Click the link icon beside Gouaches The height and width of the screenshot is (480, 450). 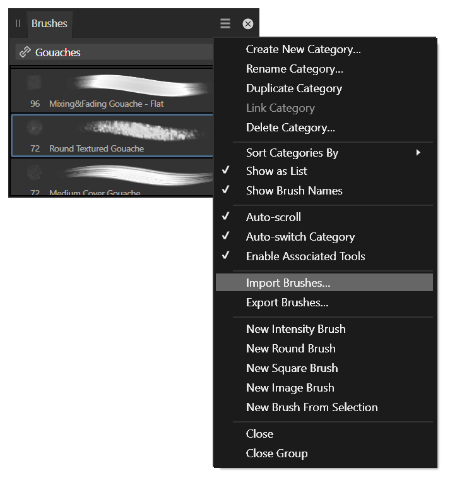[x=25, y=52]
